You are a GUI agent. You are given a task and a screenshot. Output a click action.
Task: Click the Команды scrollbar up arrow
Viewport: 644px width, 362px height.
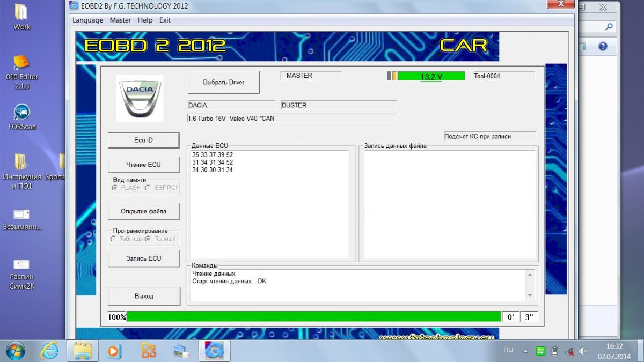pyautogui.click(x=530, y=275)
